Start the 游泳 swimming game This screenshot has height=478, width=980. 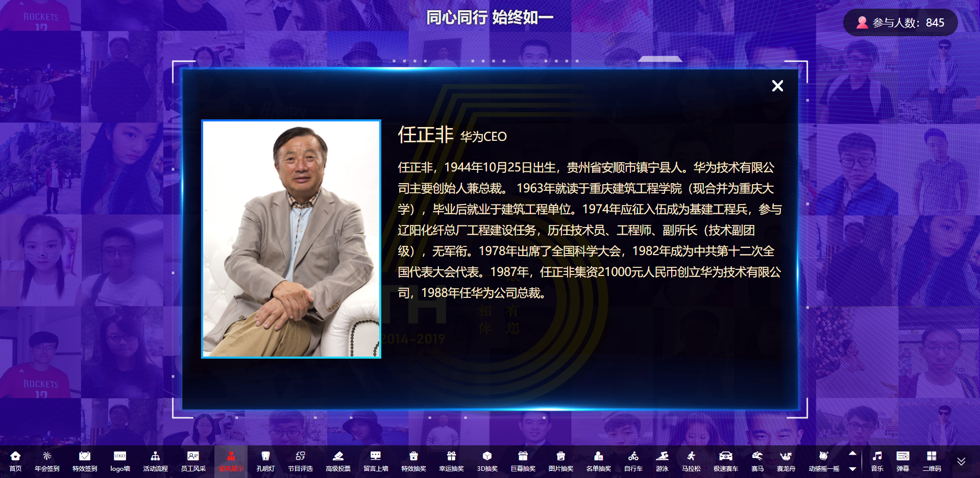[662, 461]
